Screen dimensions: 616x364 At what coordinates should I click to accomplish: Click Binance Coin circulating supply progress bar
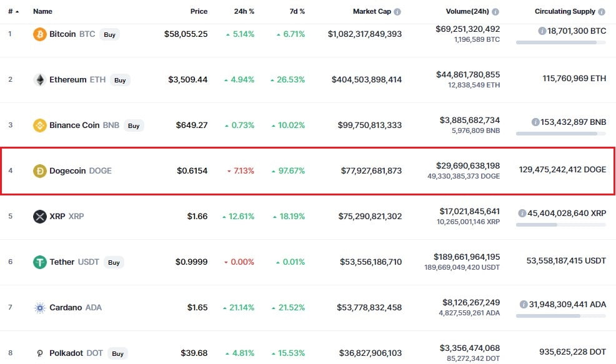coord(561,134)
